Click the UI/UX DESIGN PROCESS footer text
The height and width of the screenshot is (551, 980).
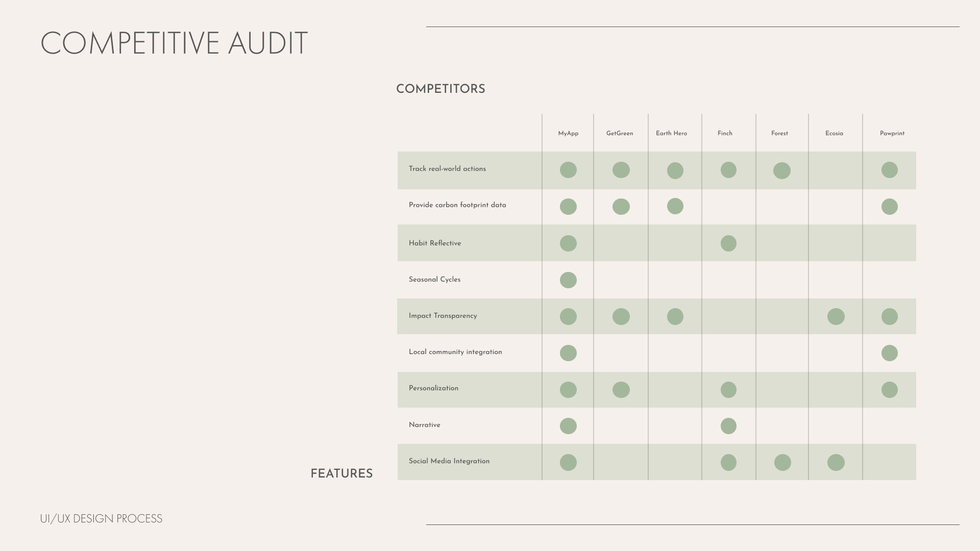coord(101,519)
